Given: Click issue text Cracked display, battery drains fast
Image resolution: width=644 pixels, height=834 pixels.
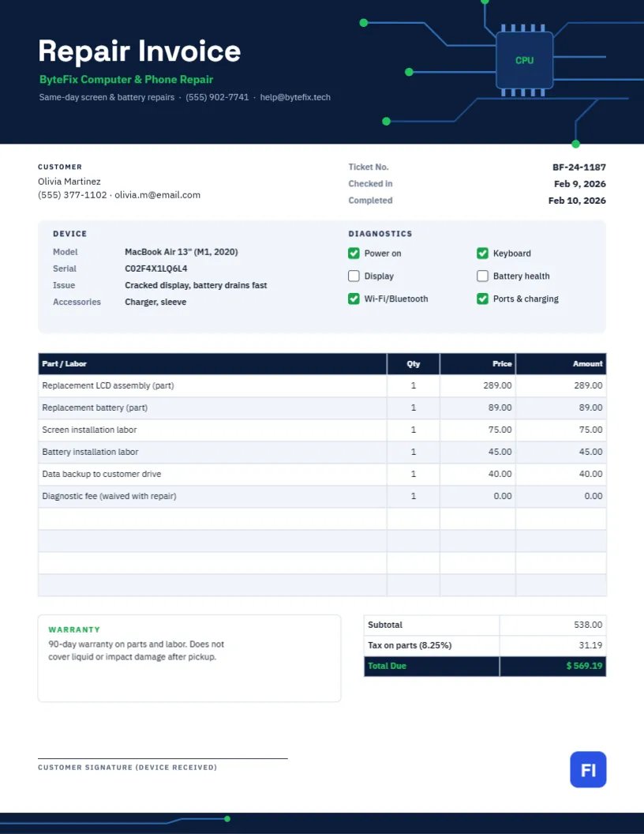Looking at the screenshot, I should [x=196, y=285].
